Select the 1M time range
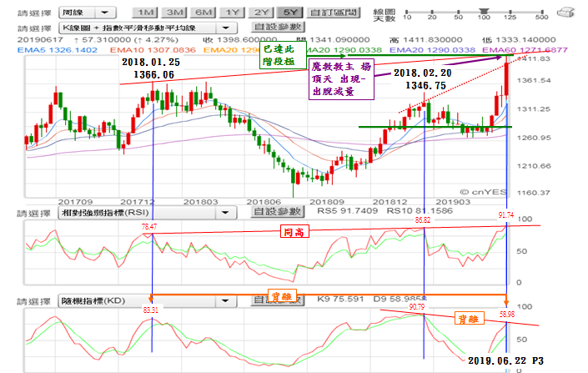Image resolution: width=588 pixels, height=373 pixels. point(145,13)
